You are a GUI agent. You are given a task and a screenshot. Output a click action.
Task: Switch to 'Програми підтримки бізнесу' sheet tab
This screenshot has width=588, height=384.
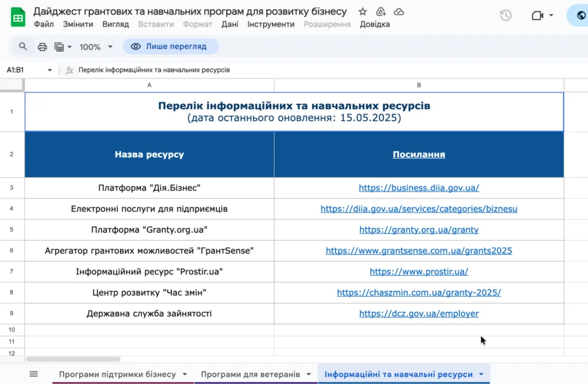117,374
